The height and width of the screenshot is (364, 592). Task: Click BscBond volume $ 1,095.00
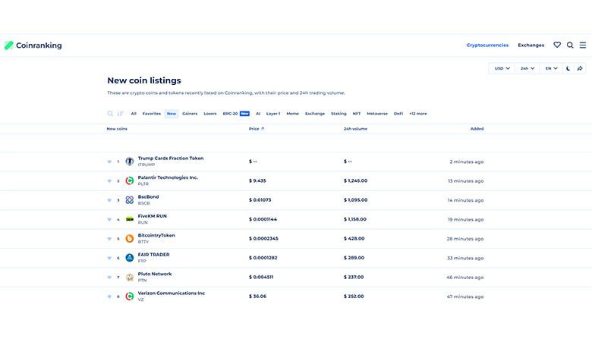click(355, 200)
